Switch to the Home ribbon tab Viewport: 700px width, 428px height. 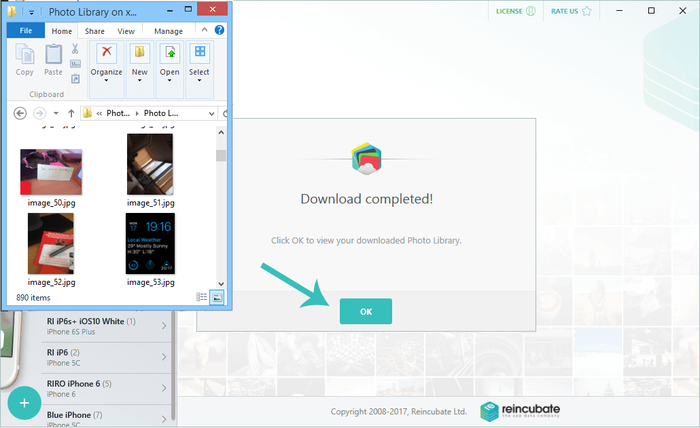click(x=62, y=31)
